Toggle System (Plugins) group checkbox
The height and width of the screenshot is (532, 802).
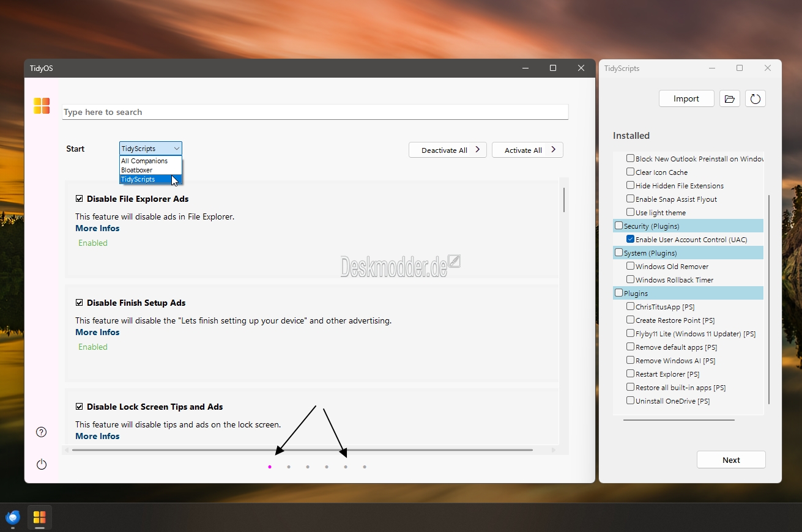pos(618,253)
